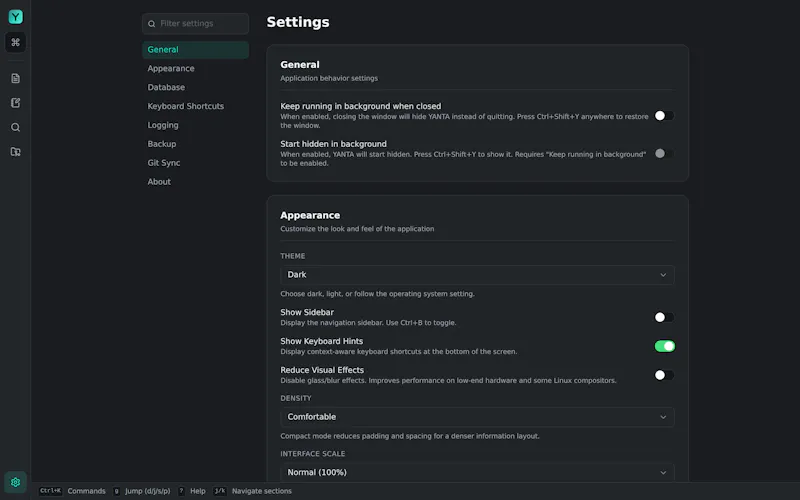Click the "Application behavior settings" subtitle
The width and height of the screenshot is (800, 500).
(329, 78)
